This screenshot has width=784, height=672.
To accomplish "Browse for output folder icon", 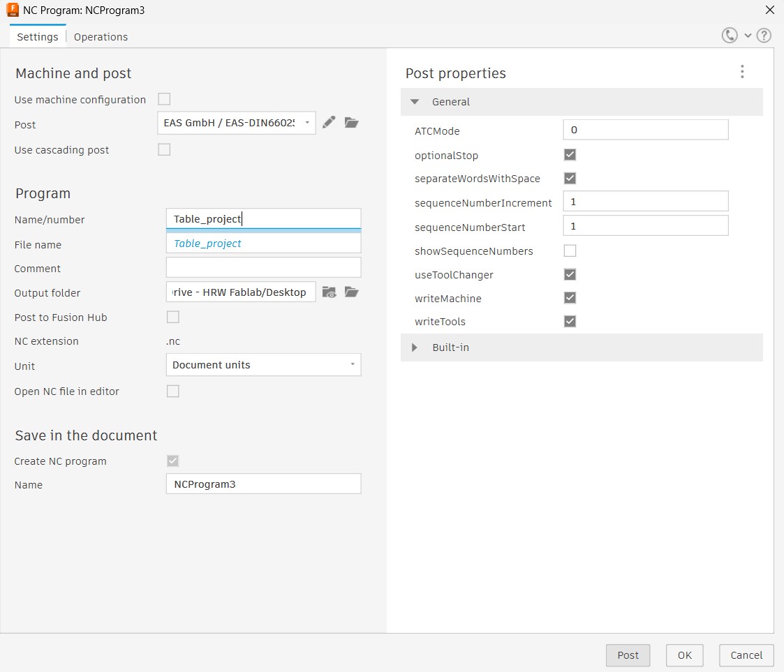I will [352, 292].
